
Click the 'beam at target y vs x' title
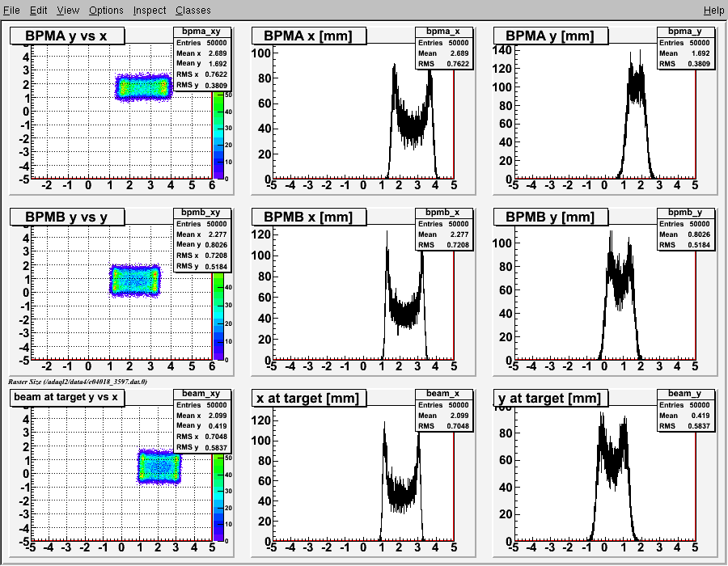click(x=67, y=398)
